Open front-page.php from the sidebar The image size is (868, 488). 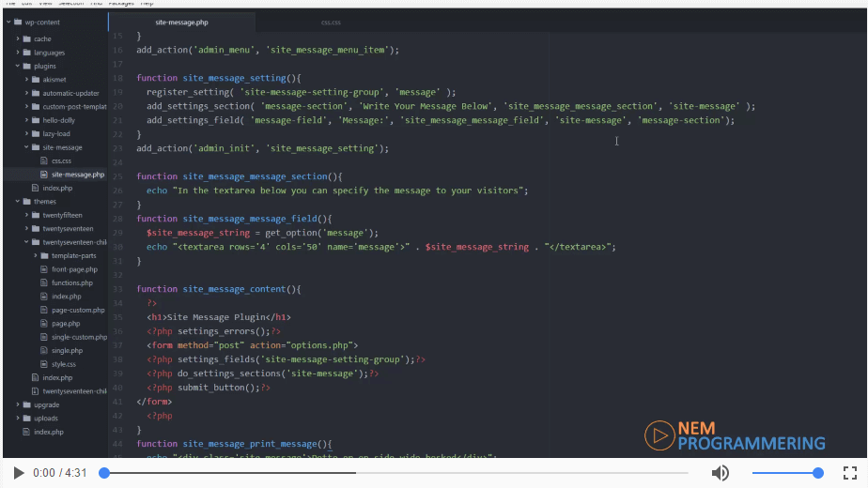[73, 269]
